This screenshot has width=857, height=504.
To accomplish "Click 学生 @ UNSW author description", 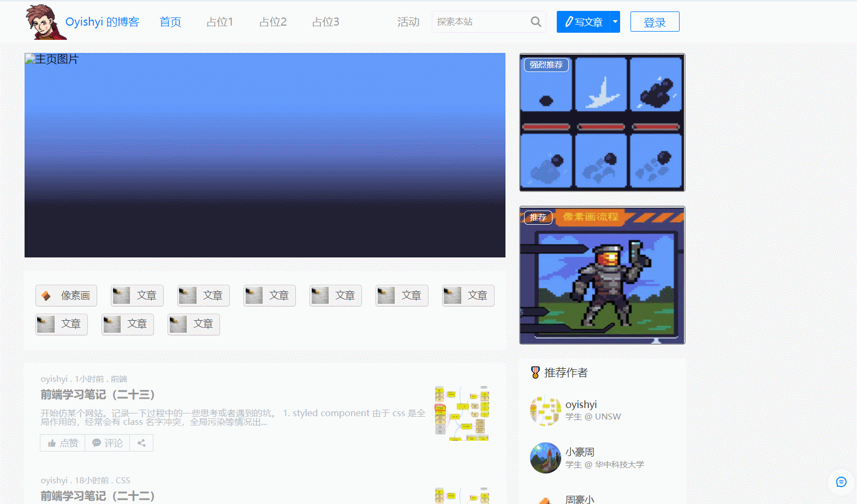I will (x=593, y=417).
